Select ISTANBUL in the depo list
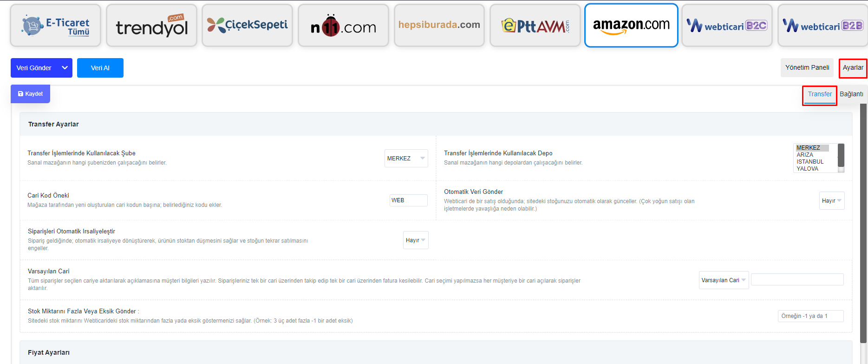This screenshot has height=364, width=868. tap(810, 162)
